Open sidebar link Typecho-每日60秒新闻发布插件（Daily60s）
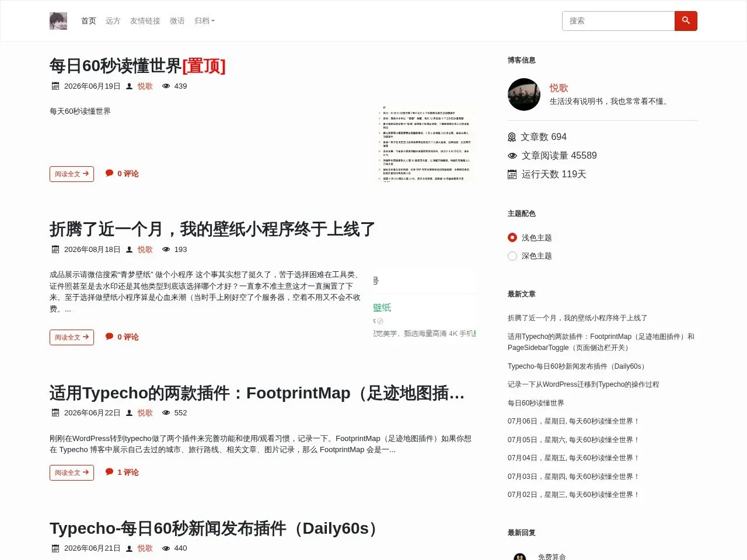The image size is (747, 560). pos(578,366)
